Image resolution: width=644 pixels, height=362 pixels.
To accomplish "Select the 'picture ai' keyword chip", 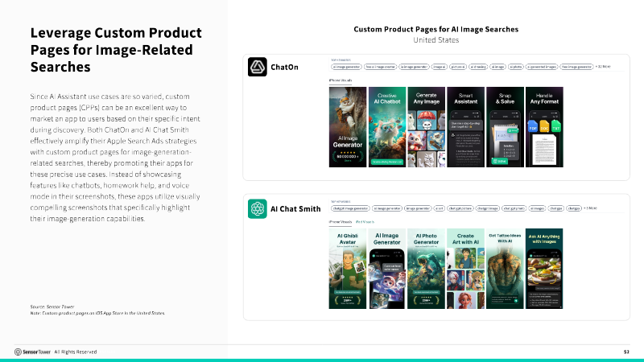I will pyautogui.click(x=457, y=67).
